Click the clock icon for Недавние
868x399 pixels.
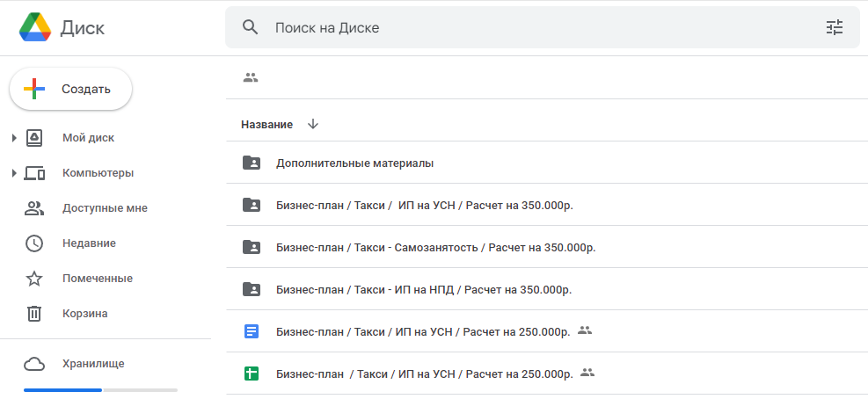[x=34, y=243]
